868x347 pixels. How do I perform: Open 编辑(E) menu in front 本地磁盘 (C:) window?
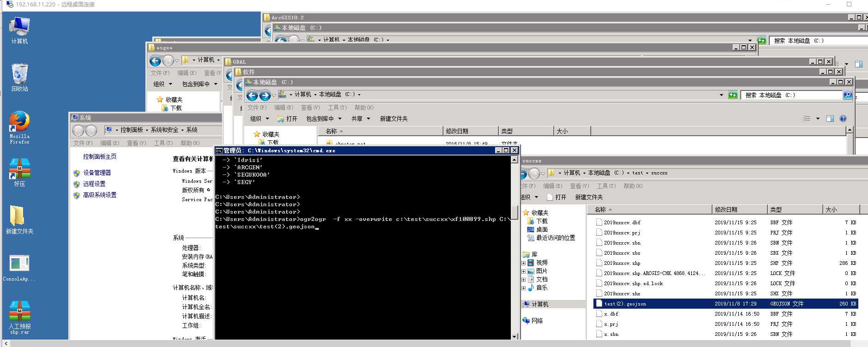click(x=284, y=108)
